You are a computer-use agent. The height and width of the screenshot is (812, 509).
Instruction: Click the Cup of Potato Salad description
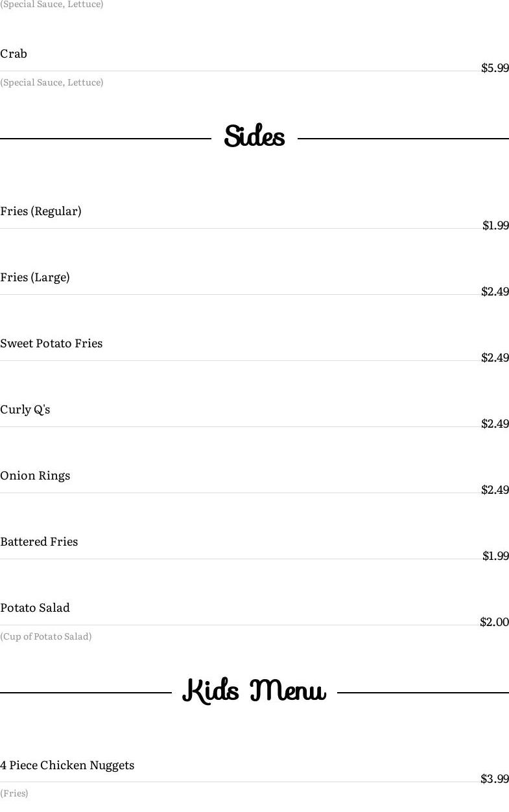coord(46,636)
